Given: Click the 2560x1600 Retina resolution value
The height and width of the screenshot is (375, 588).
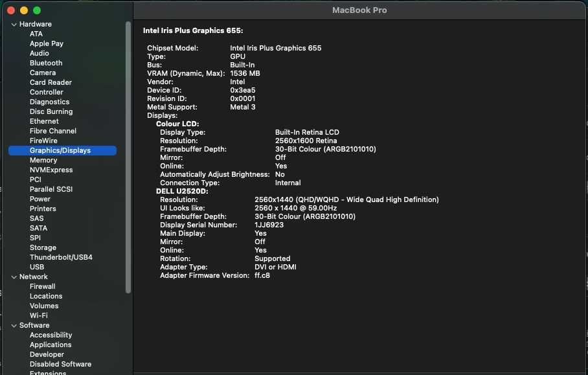Looking at the screenshot, I should pyautogui.click(x=306, y=141).
